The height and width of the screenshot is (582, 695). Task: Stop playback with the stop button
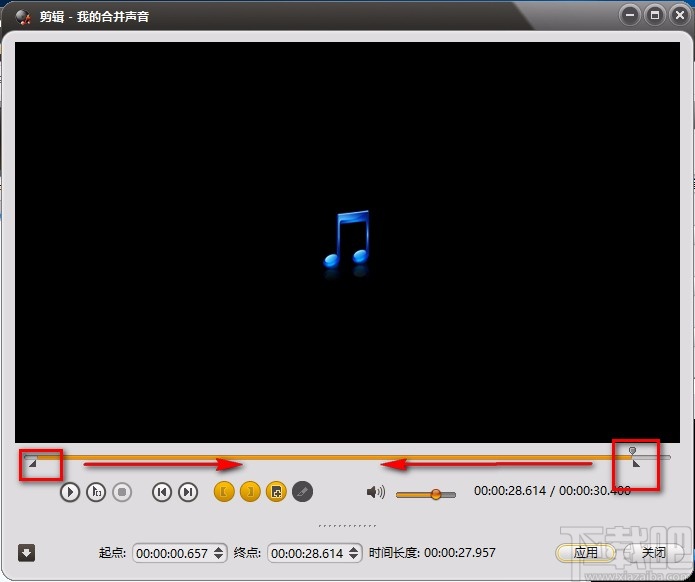(x=122, y=492)
